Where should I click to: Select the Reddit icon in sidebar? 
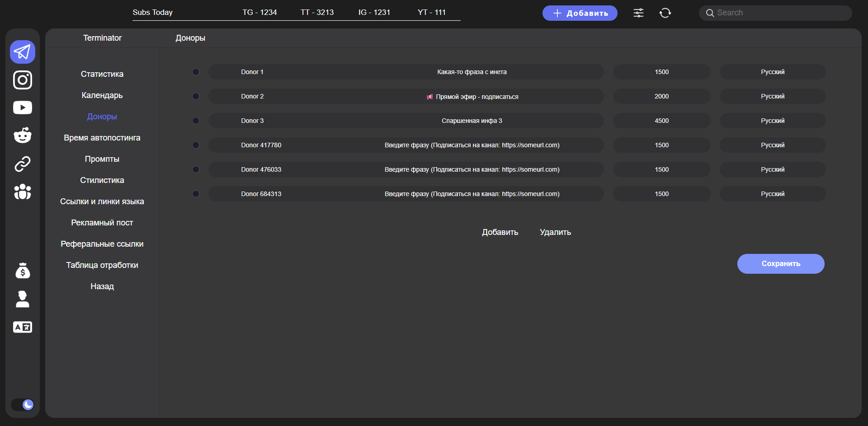click(x=23, y=135)
